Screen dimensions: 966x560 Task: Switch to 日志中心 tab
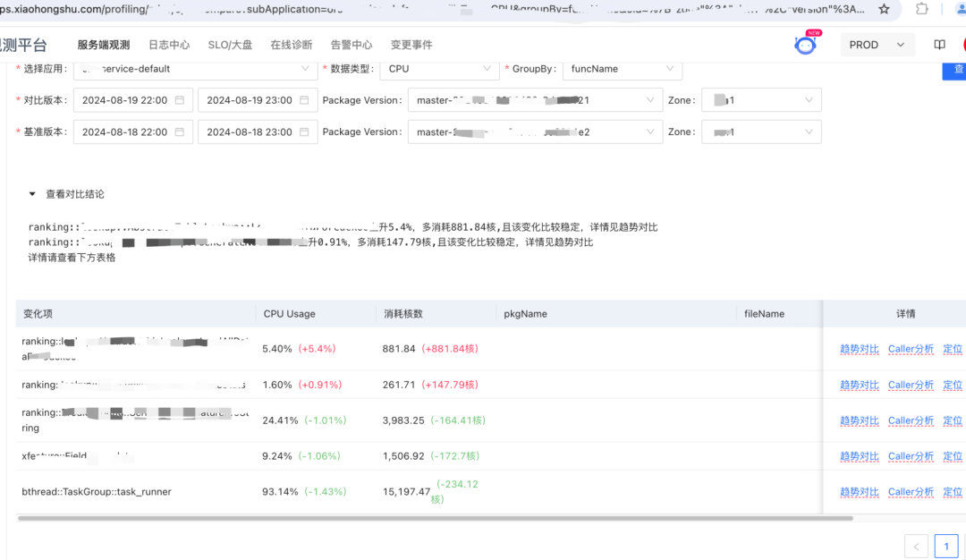169,45
